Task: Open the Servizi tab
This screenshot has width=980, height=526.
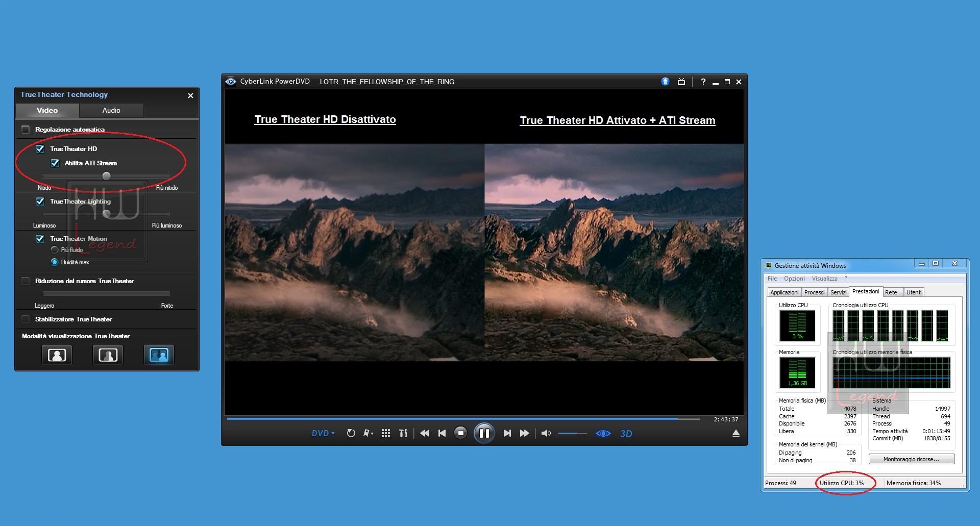Action: [x=838, y=292]
